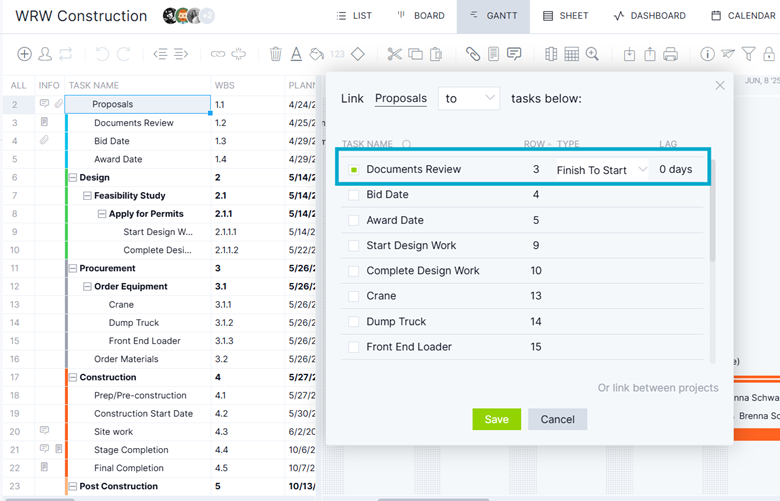Click the trash delete icon in toolbar
This screenshot has width=780, height=501.
point(276,54)
